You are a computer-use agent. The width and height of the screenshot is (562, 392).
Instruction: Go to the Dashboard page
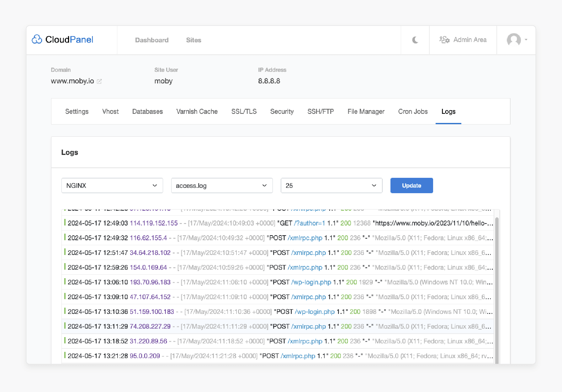152,40
